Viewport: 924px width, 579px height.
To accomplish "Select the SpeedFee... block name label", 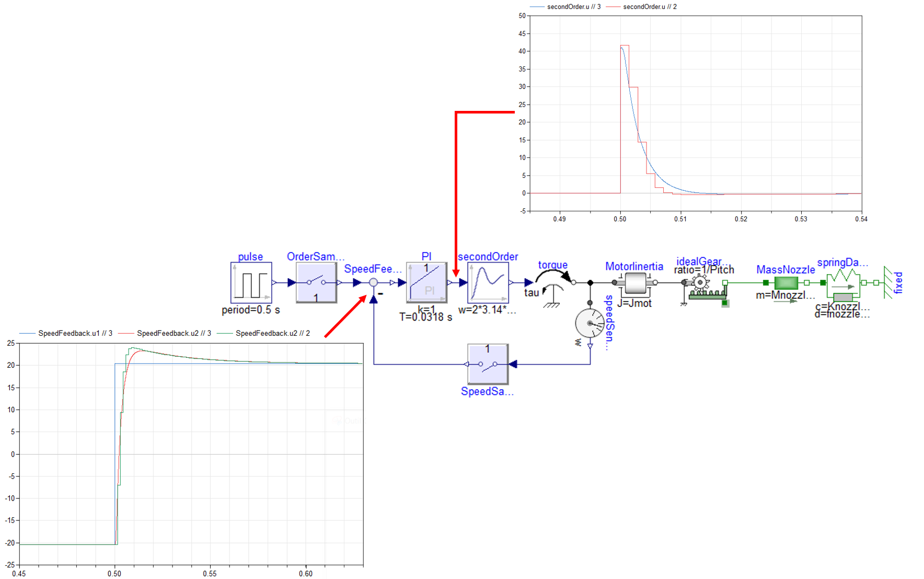I will click(373, 269).
